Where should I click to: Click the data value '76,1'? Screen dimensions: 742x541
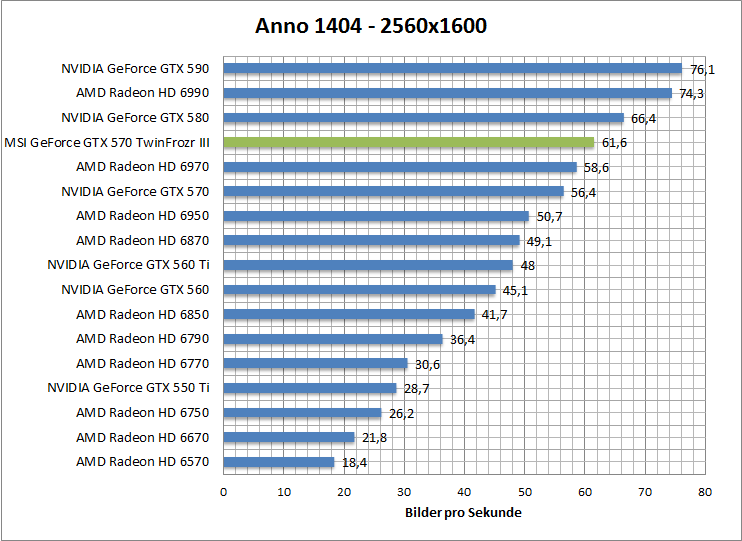coord(702,70)
